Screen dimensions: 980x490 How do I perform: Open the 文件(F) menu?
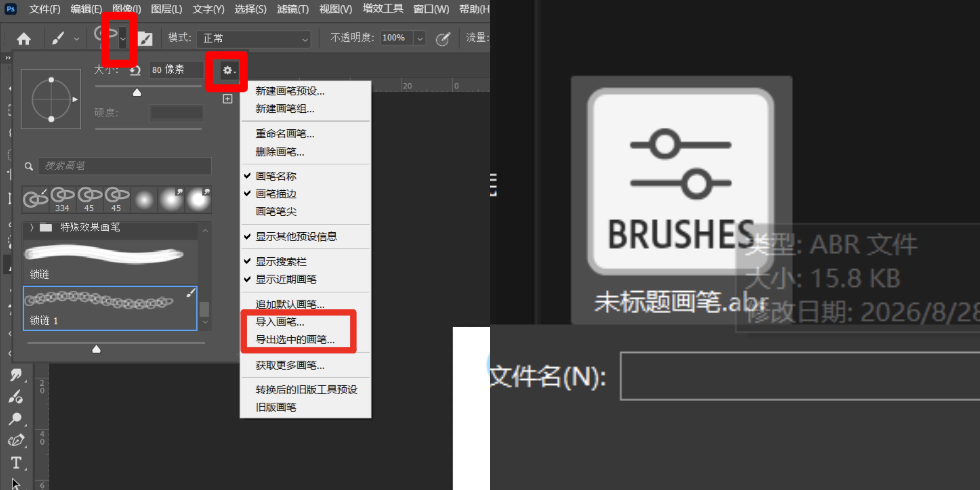(45, 9)
